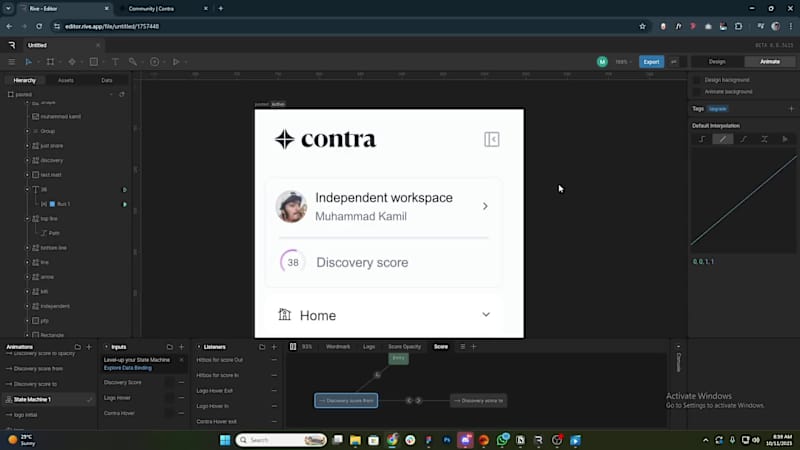Click the share icon beside Export

[x=674, y=62]
